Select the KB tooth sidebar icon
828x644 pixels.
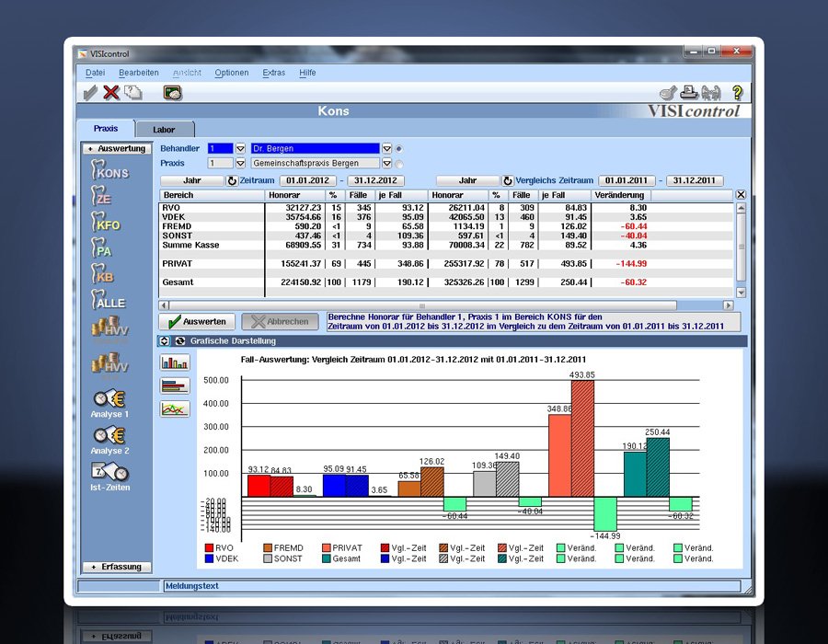[103, 273]
